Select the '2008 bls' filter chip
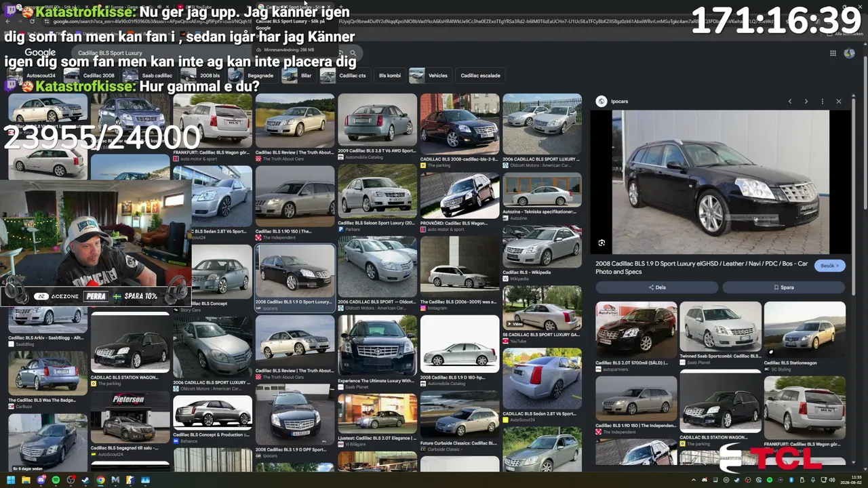 coord(201,75)
